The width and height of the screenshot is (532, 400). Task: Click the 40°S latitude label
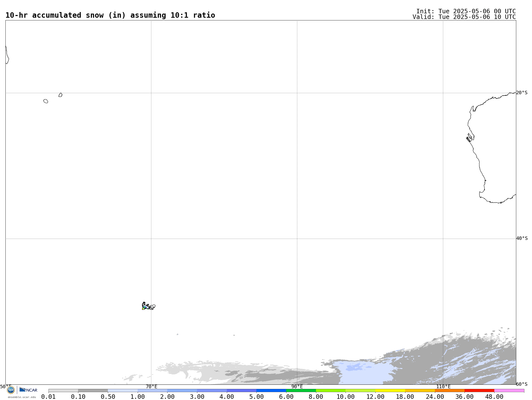tap(522, 238)
